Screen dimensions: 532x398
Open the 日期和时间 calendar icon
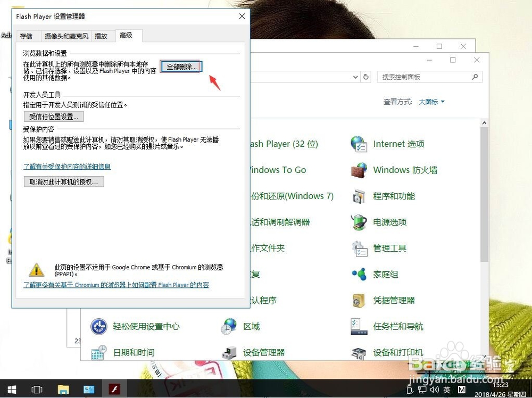click(x=99, y=353)
